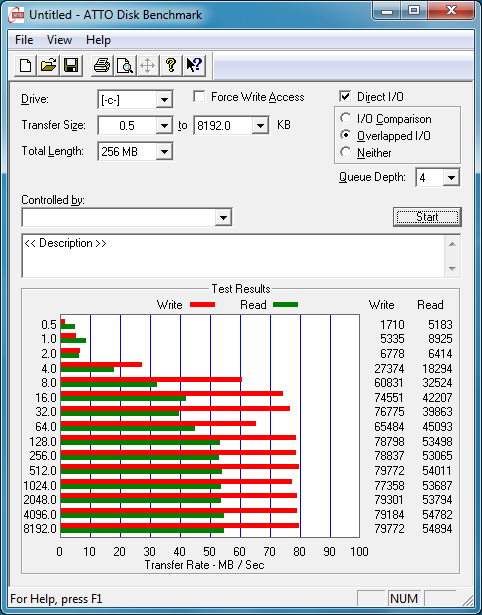Open a file with the folder icon
The image size is (482, 615).
coord(48,65)
